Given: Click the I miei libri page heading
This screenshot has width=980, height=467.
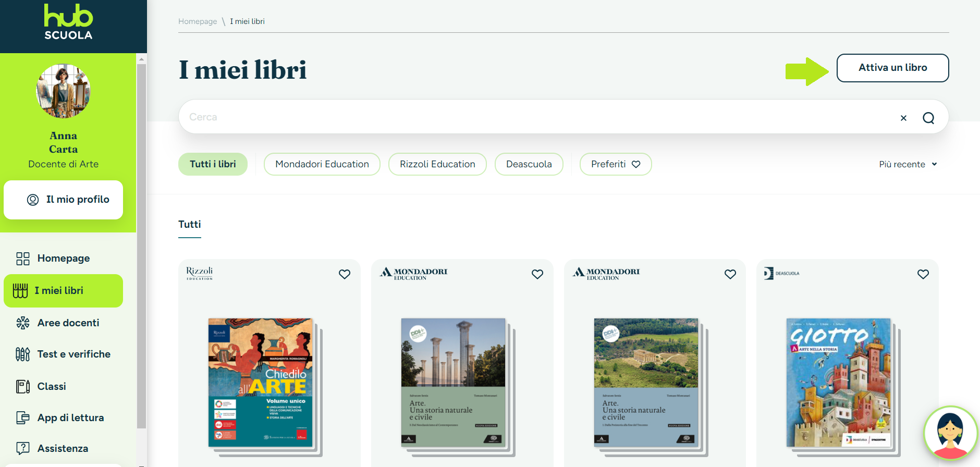Looking at the screenshot, I should (242, 70).
